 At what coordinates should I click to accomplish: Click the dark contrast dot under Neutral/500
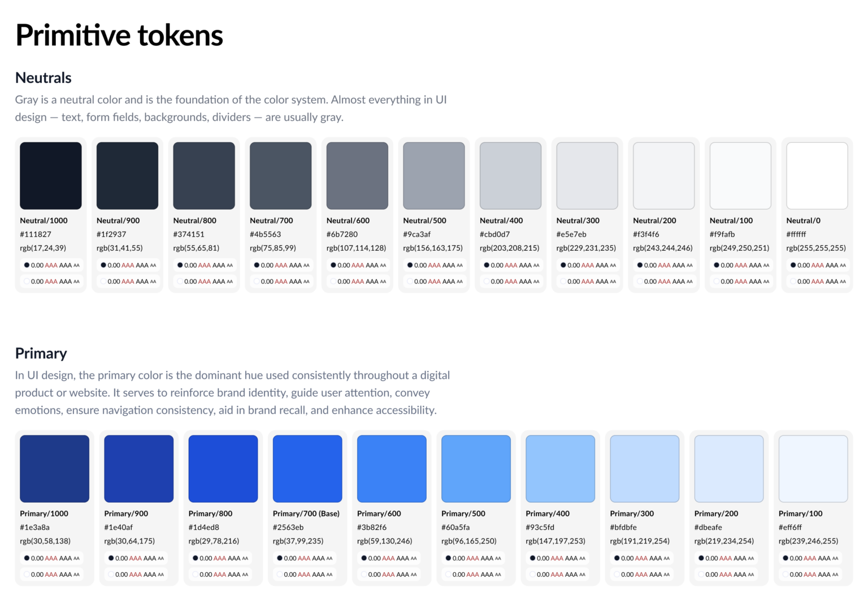tap(410, 265)
